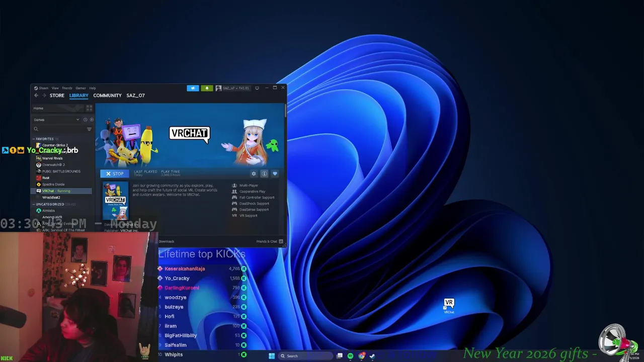Open the View menu
Screen dimensions: 644x362
click(55, 88)
